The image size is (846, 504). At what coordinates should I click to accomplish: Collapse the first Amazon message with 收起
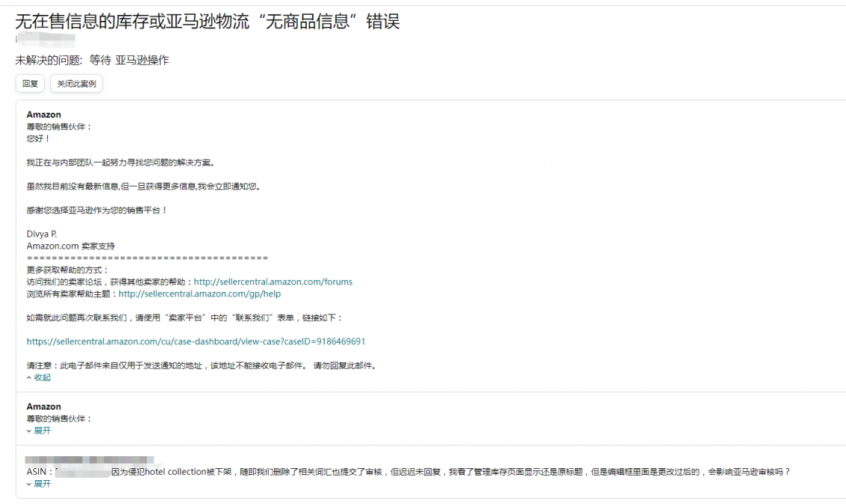(39, 378)
